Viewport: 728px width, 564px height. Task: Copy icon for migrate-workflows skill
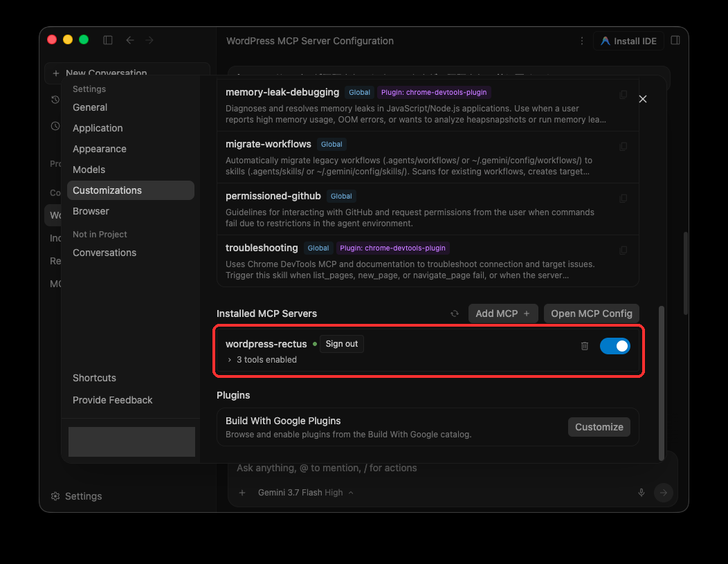tap(623, 147)
